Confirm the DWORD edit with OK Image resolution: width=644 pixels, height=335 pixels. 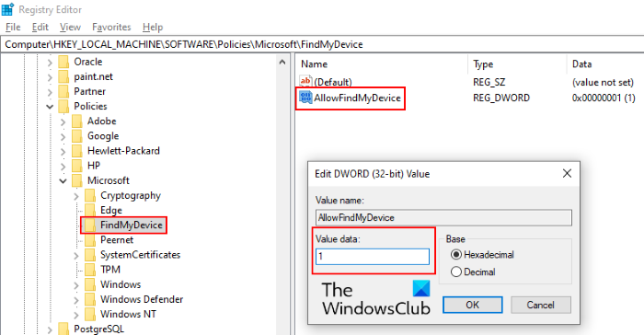tap(472, 305)
